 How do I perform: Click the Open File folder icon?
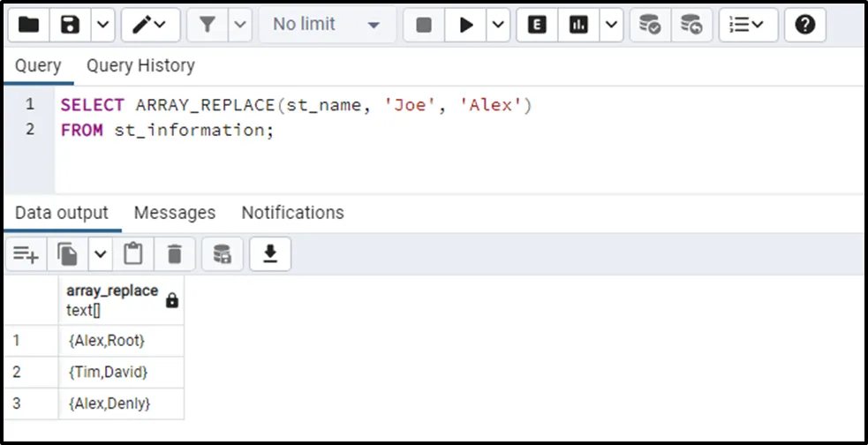28,25
